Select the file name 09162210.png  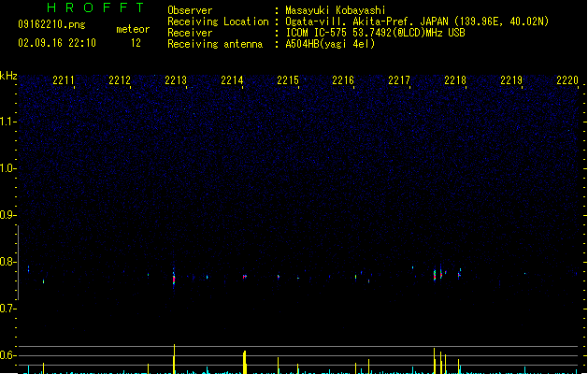click(x=51, y=24)
